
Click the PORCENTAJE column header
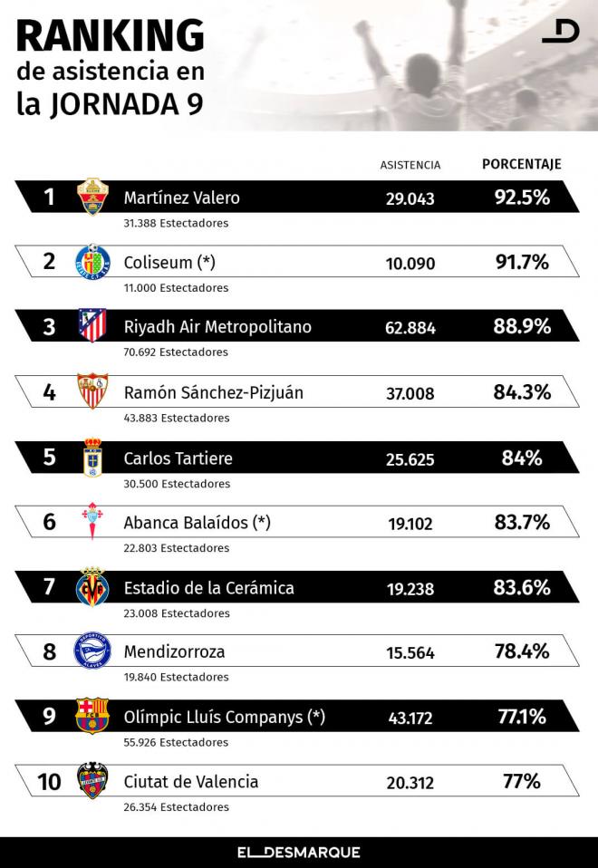522,164
